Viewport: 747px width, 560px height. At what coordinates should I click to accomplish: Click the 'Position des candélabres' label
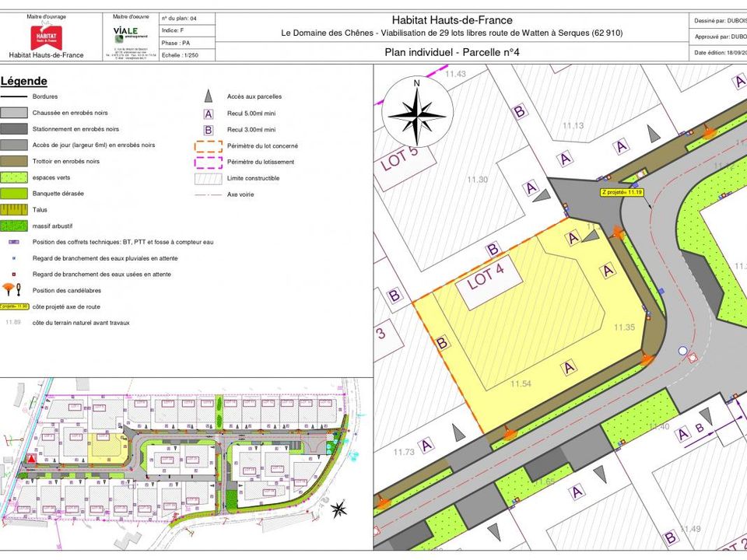point(67,290)
